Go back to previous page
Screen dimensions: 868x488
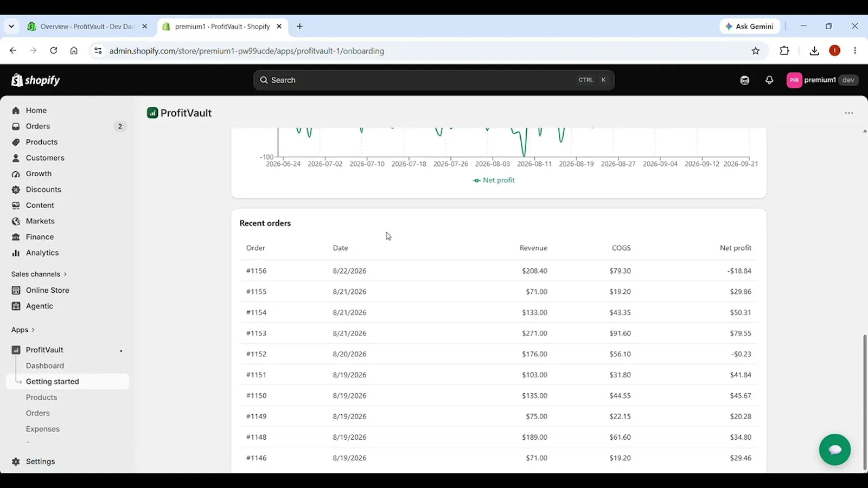pyautogui.click(x=13, y=50)
